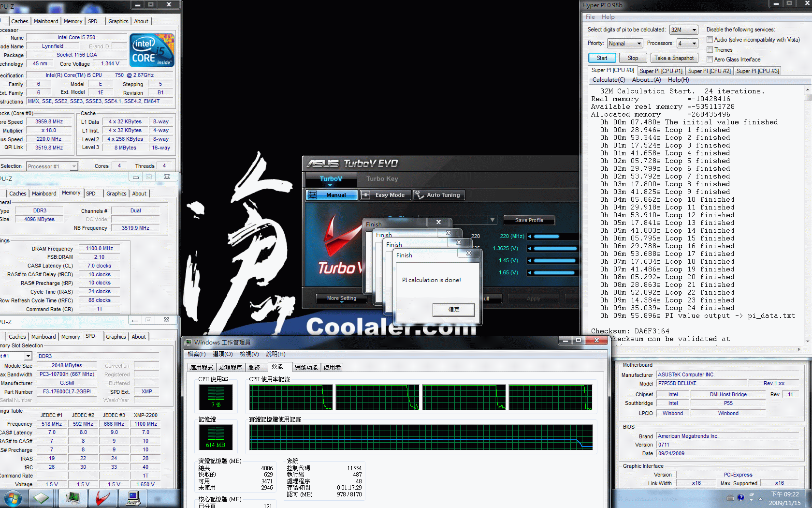Click the Start button in Hyper PI
812x508 pixels.
point(602,58)
